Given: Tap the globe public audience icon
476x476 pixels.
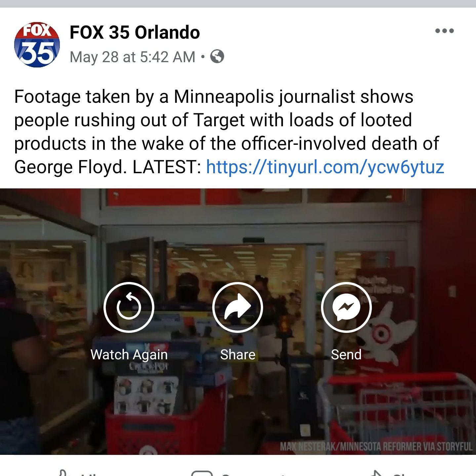Looking at the screenshot, I should point(217,56).
